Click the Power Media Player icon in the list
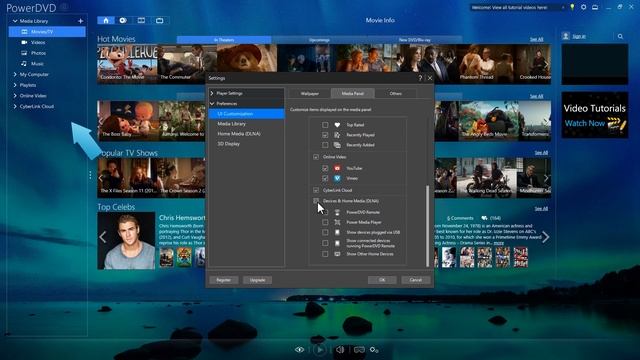This screenshot has width=640, height=360. pyautogui.click(x=337, y=222)
